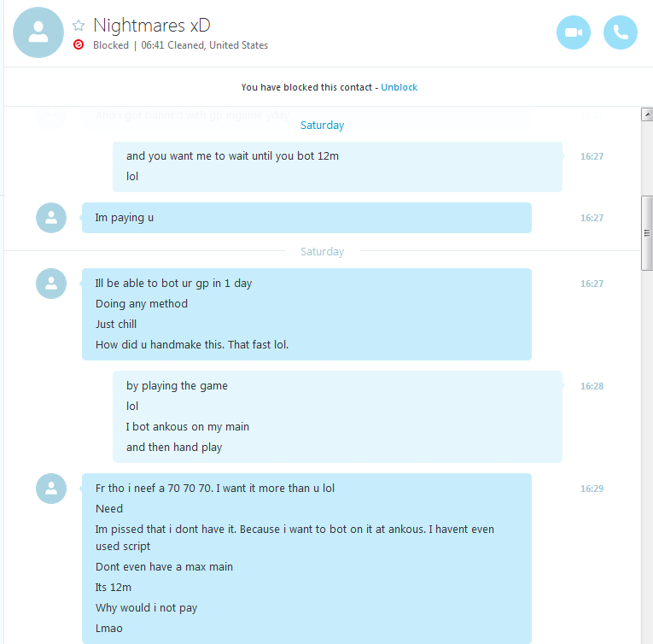The height and width of the screenshot is (644, 653).
Task: Click the gray Saturday date divider
Action: [x=323, y=251]
